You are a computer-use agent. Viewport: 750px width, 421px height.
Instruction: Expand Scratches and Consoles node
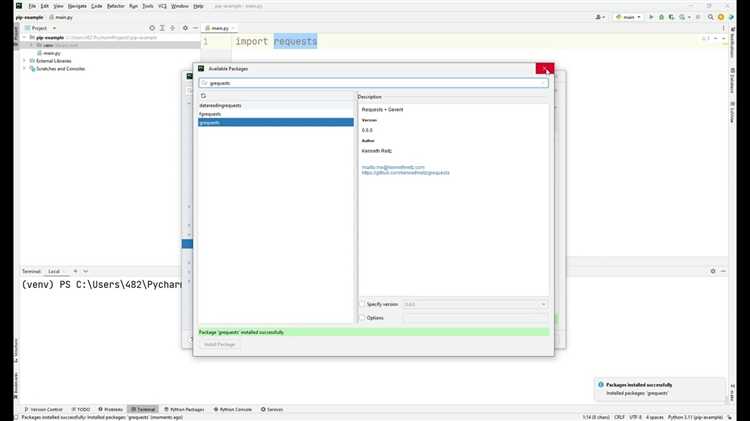click(x=24, y=69)
